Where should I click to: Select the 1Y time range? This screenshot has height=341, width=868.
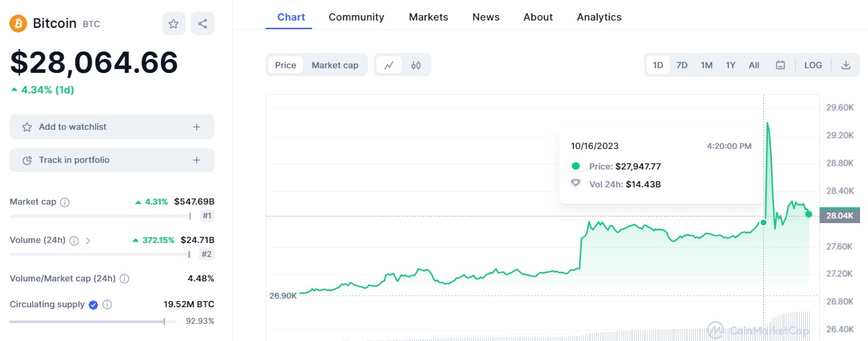[730, 65]
